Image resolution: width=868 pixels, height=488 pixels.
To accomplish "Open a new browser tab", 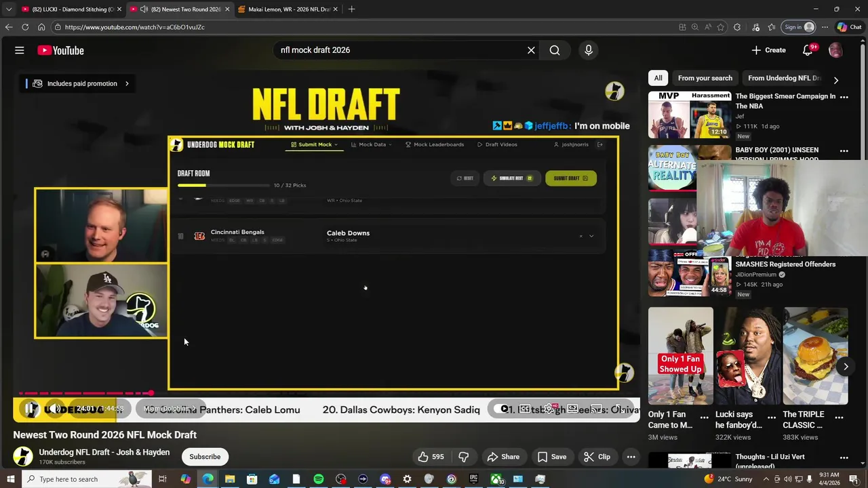I will [x=351, y=9].
